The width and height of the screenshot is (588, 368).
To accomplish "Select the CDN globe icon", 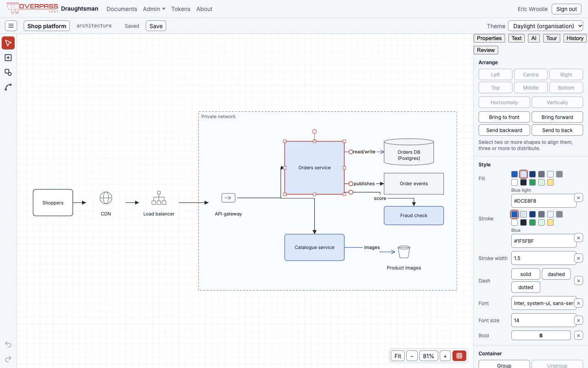I will coord(106,198).
